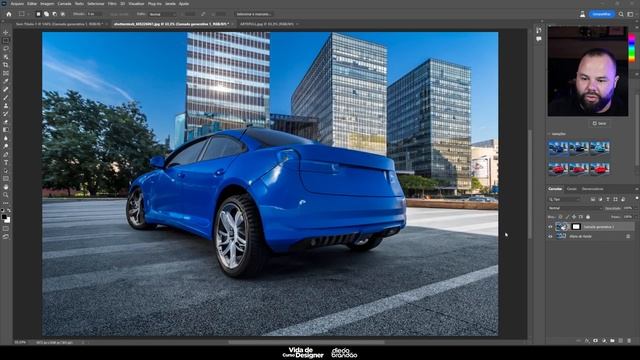Collapse the Variações section chevron
Viewport: 640px width, 360px height.
coord(549,134)
